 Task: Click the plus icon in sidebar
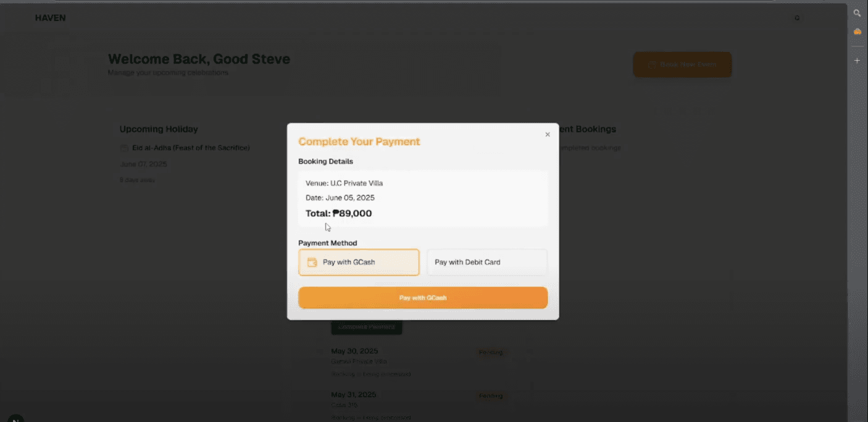tap(857, 61)
